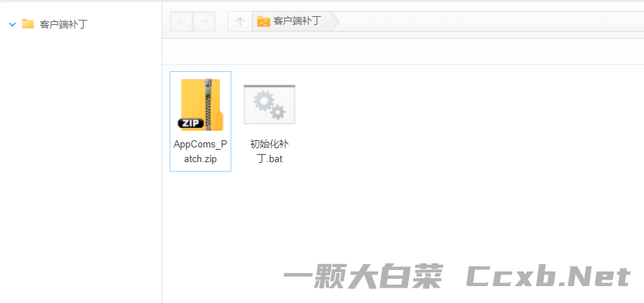Go up one folder level with the up arrow

(240, 21)
